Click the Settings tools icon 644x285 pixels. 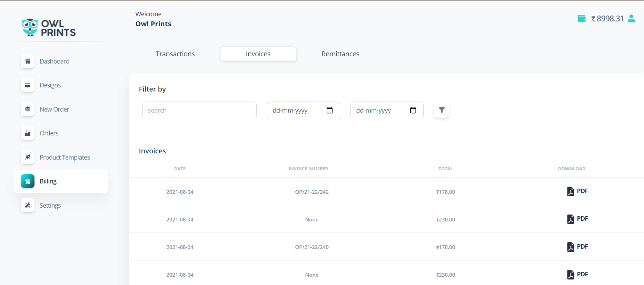click(28, 205)
